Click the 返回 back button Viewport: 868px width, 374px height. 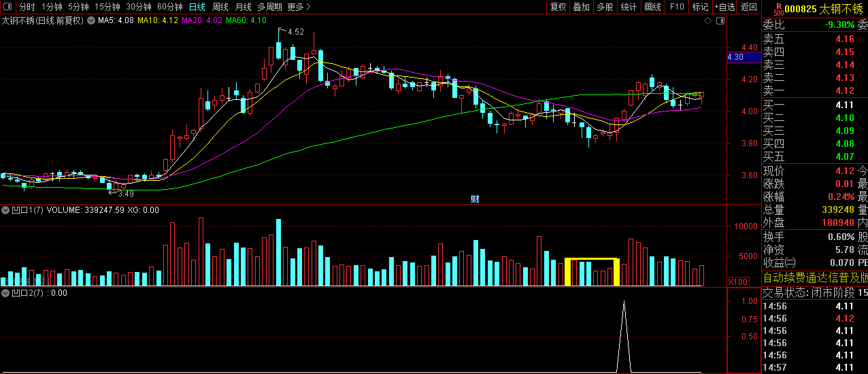click(x=749, y=7)
